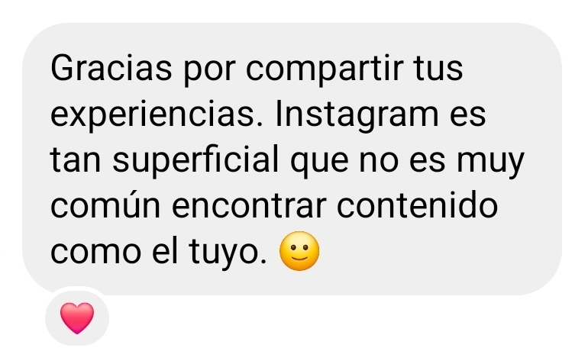Click the word "Gracias" in the message

point(111,68)
